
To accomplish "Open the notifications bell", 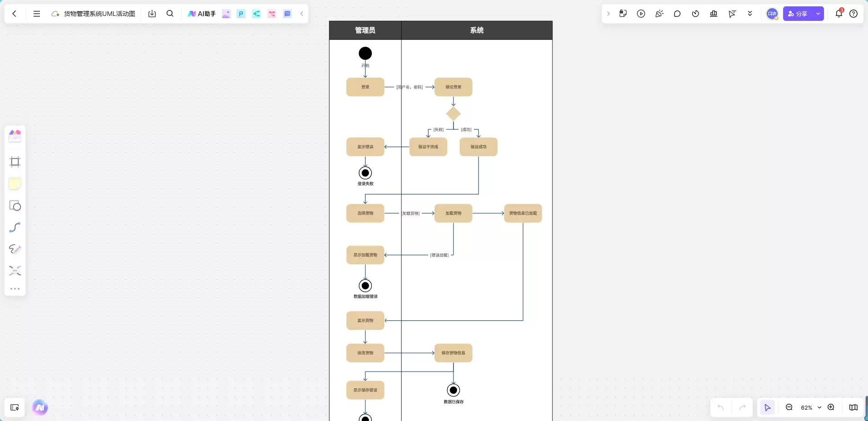I will click(839, 14).
